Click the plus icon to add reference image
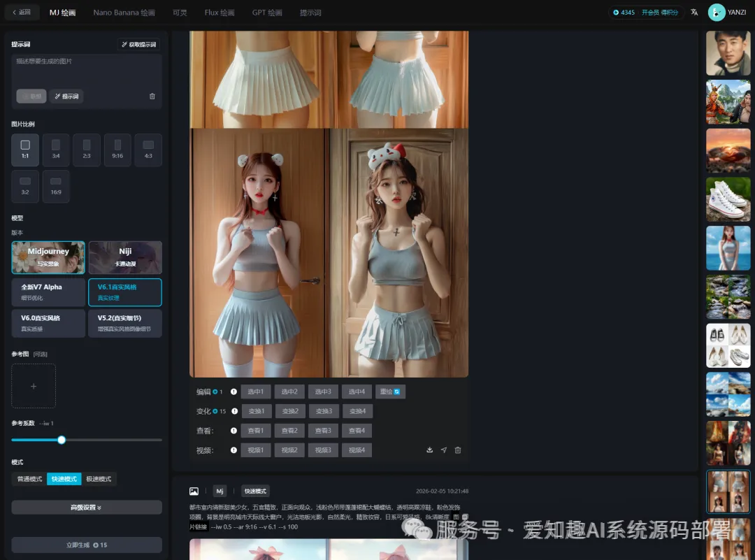Image resolution: width=755 pixels, height=560 pixels. pyautogui.click(x=34, y=386)
